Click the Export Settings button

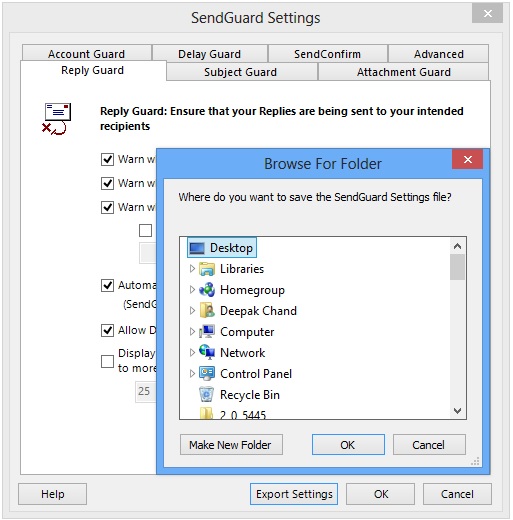(294, 494)
